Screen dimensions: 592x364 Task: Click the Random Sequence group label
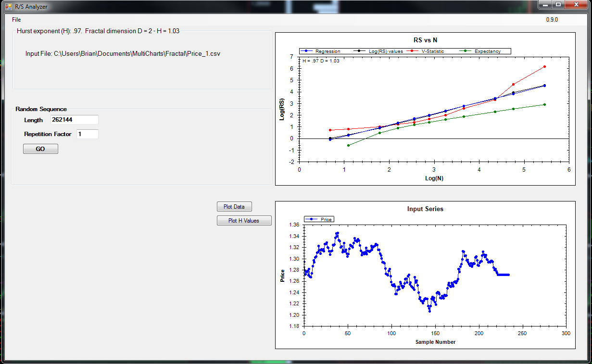41,109
